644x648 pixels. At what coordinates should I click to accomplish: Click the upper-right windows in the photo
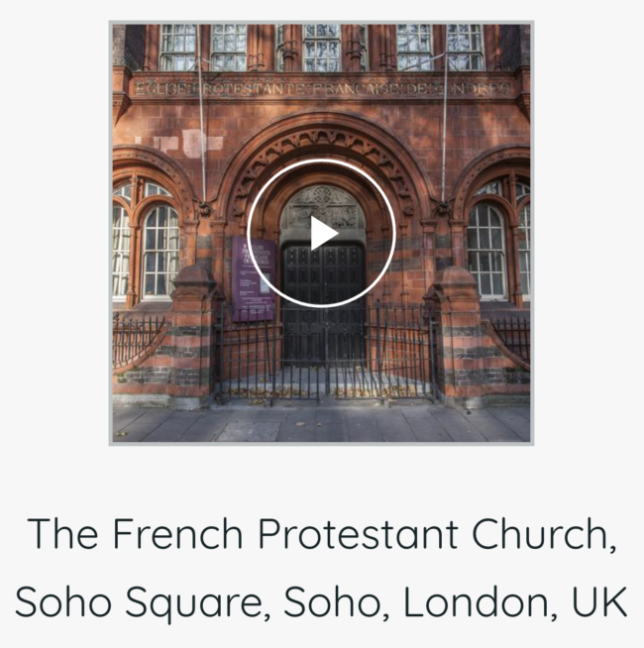[439, 47]
